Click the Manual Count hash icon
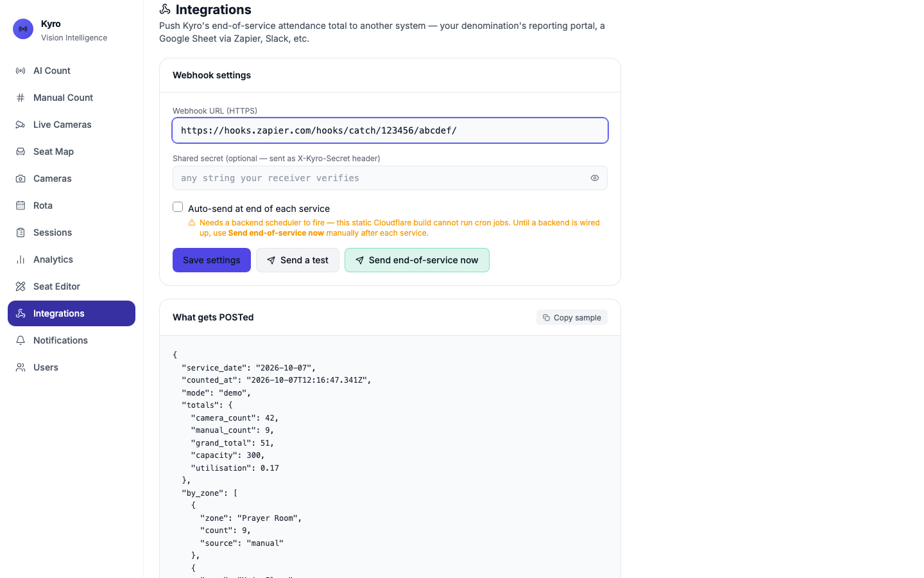924x578 pixels. (x=21, y=98)
